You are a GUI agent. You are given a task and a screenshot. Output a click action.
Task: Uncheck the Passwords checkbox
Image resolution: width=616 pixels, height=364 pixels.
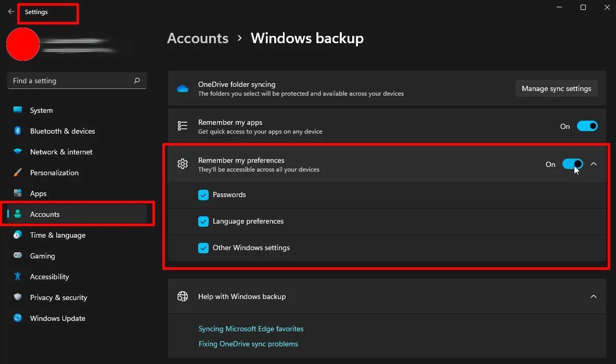coord(203,195)
